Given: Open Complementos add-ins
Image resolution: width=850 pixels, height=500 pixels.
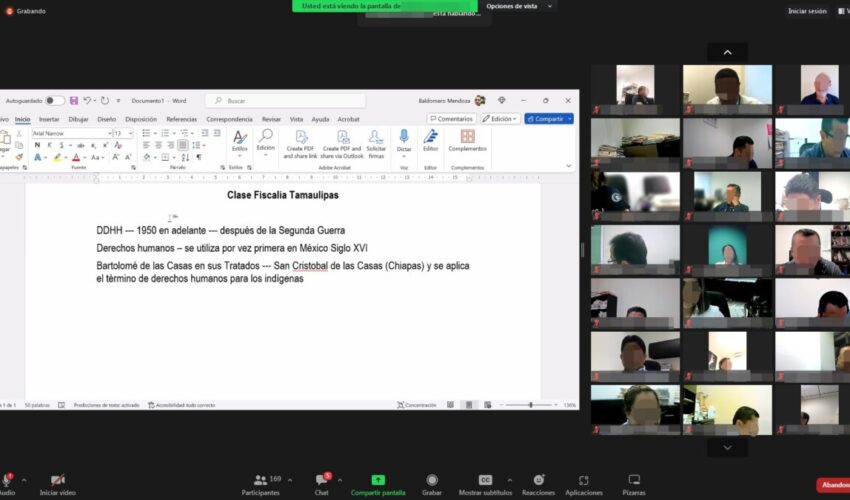Looking at the screenshot, I should click(467, 140).
